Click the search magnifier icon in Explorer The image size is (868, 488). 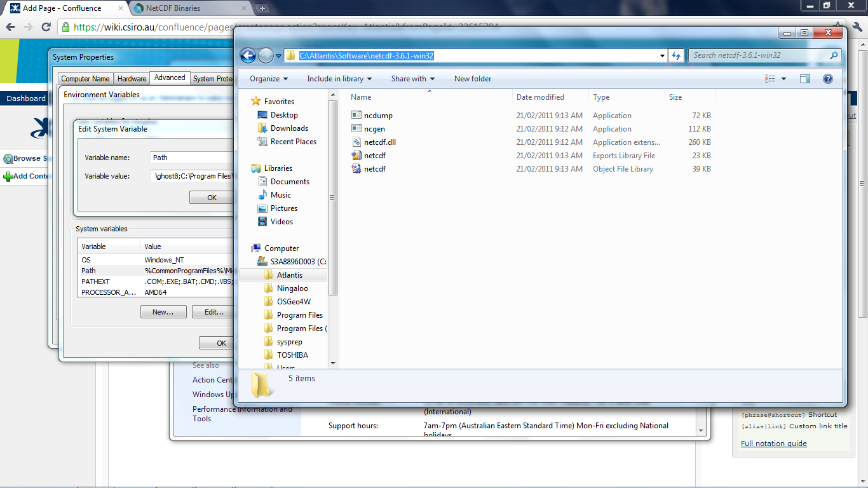pos(834,55)
